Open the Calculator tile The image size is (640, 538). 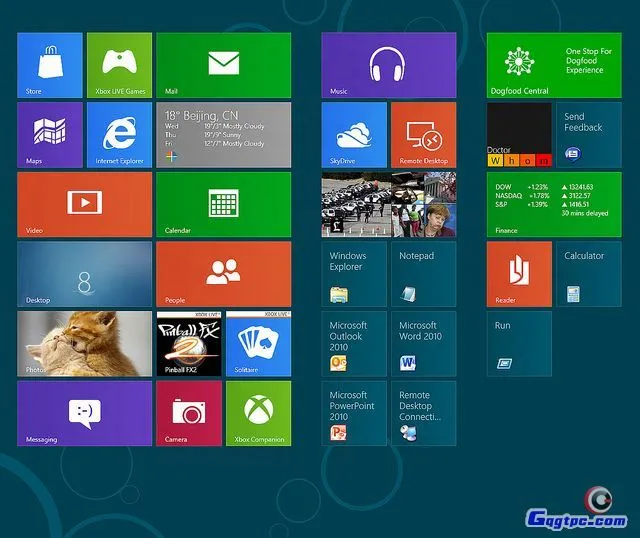pos(588,273)
